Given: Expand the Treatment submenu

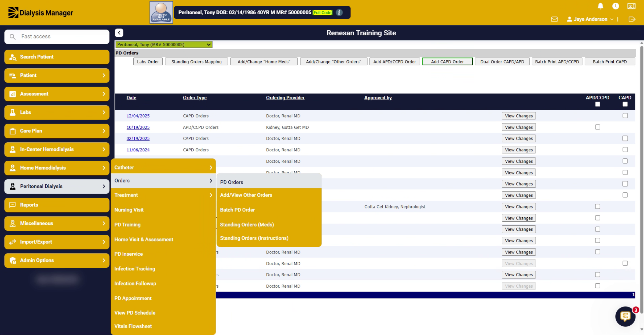Looking at the screenshot, I should 163,195.
